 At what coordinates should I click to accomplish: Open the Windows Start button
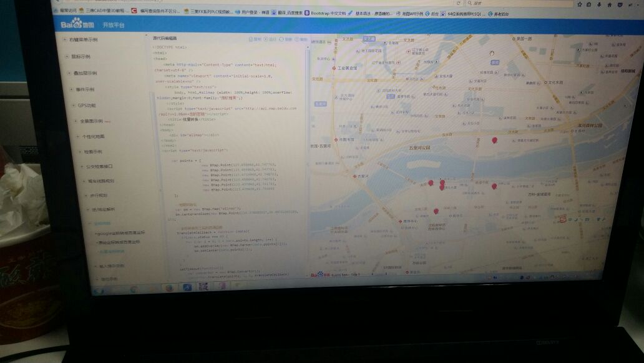click(x=99, y=291)
